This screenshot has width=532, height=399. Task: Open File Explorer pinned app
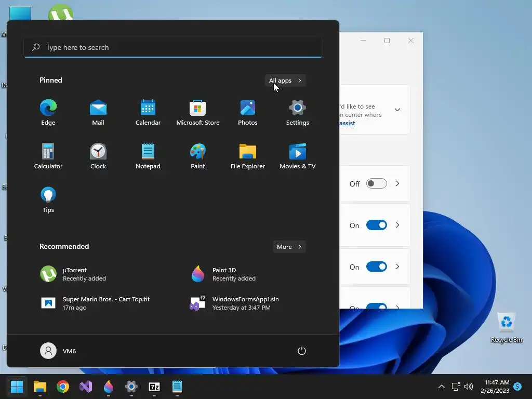[248, 156]
